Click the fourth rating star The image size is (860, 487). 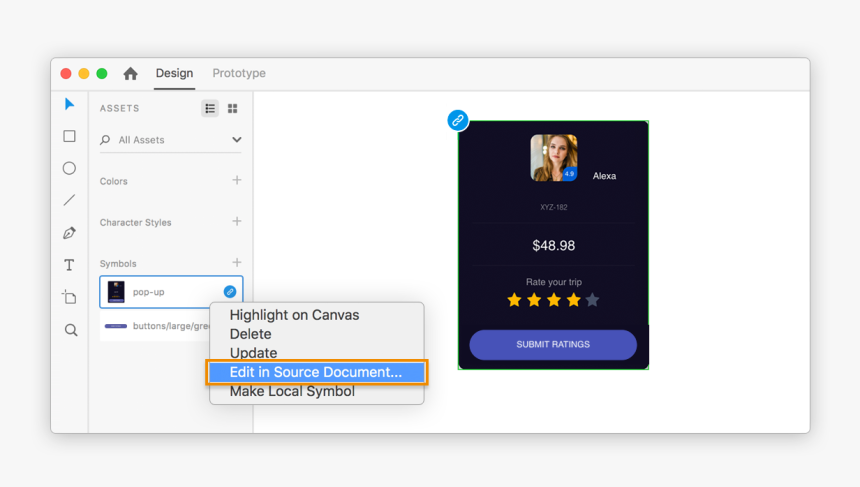coord(574,300)
